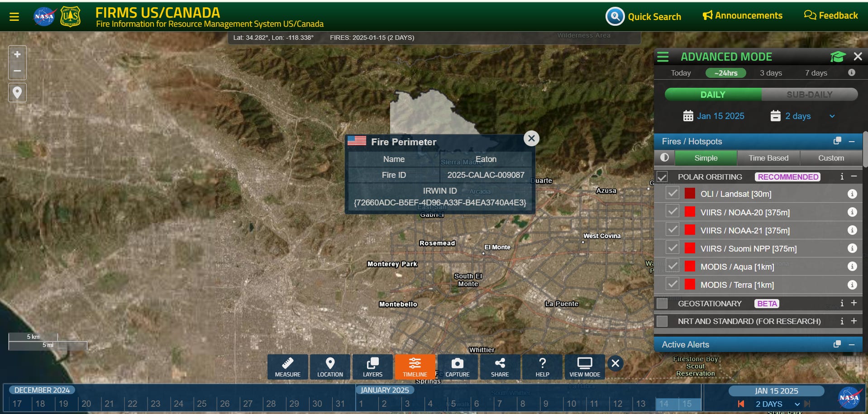Open Quick Search magnifier icon
The width and height of the screenshot is (868, 414).
(x=615, y=17)
